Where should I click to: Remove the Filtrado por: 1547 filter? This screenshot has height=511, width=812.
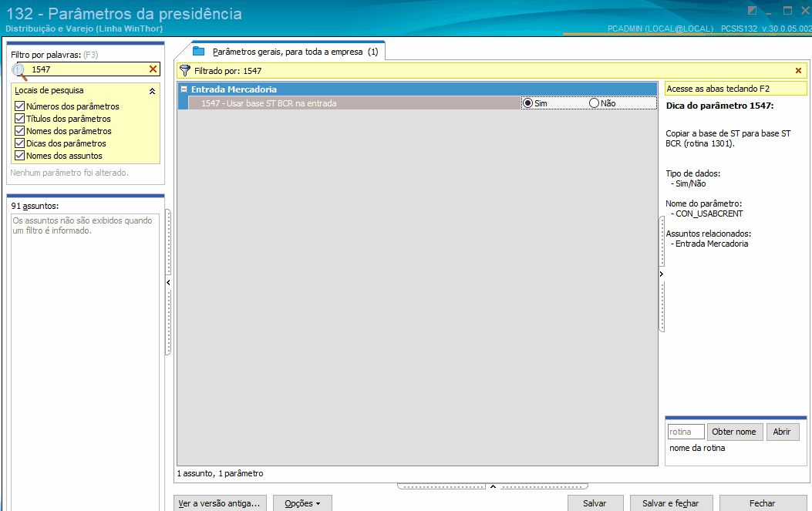coord(798,70)
